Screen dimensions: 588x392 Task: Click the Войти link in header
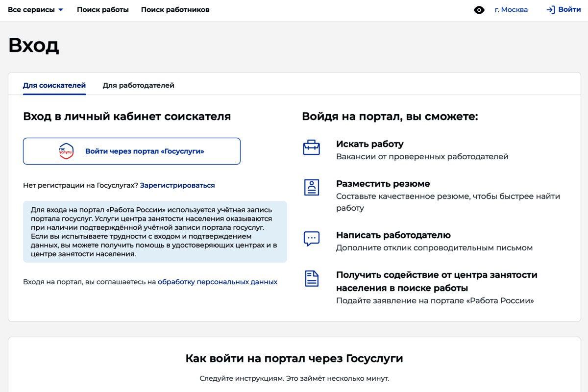tap(569, 10)
